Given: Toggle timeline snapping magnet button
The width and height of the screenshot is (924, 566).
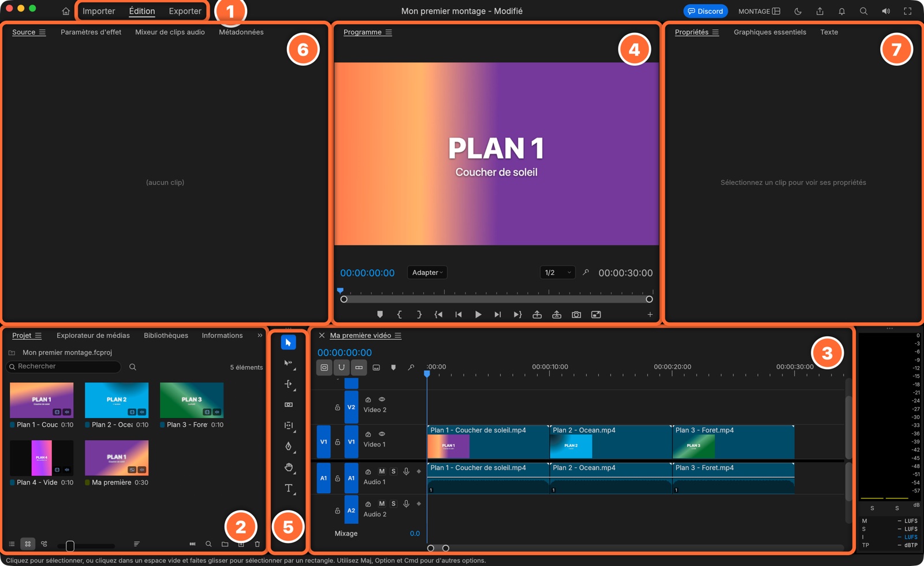Looking at the screenshot, I should [x=341, y=367].
